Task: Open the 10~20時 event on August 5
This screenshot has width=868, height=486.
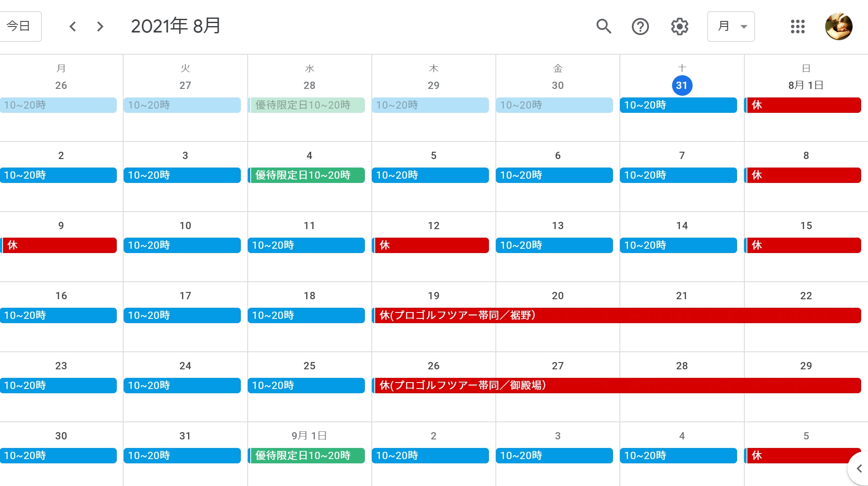Action: click(430, 175)
